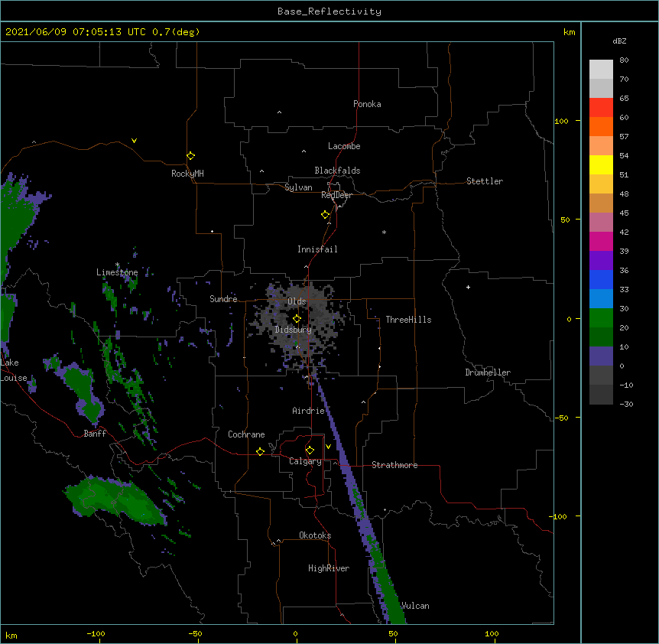This screenshot has height=644, width=659.
Task: Click the ThreeHills label
Action: click(x=408, y=320)
